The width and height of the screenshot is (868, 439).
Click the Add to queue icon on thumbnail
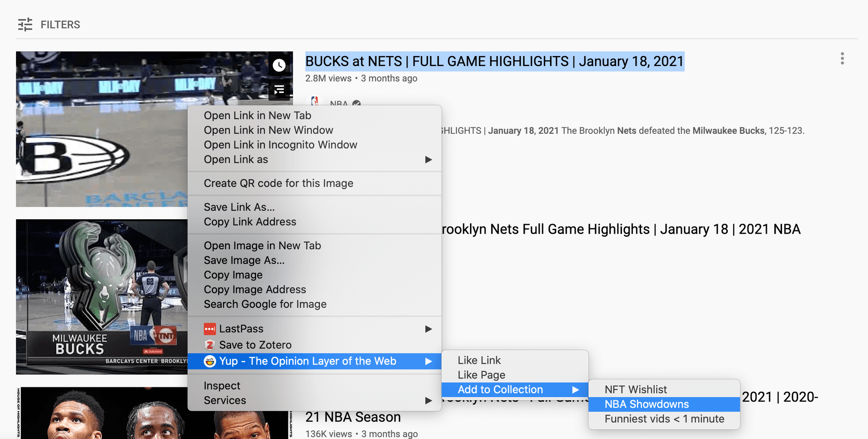(279, 90)
